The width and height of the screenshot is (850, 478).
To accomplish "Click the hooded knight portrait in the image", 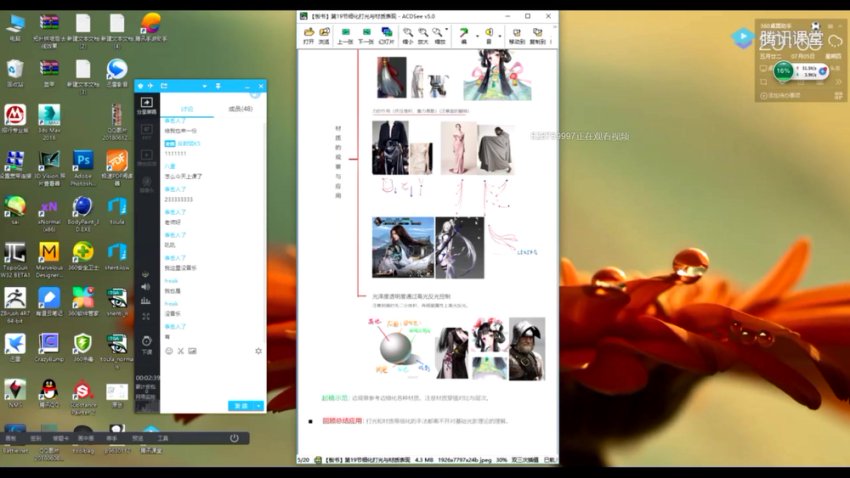I will pyautogui.click(x=526, y=349).
